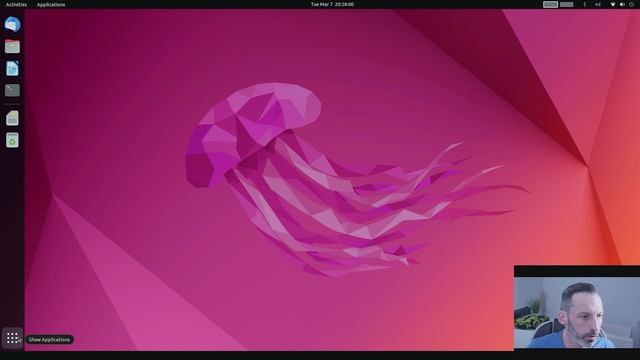Launch LibreOffice Writer from the dock
640x360 pixels.
pyautogui.click(x=12, y=68)
